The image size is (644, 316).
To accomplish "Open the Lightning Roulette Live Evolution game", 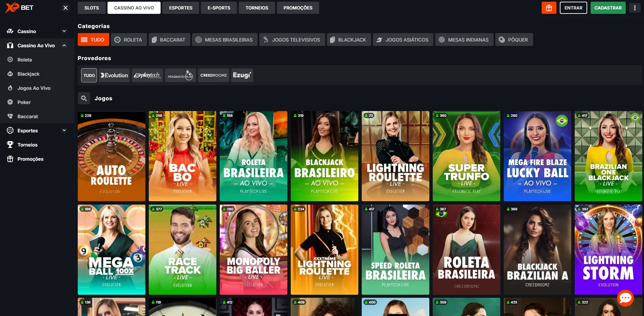I will (396, 156).
